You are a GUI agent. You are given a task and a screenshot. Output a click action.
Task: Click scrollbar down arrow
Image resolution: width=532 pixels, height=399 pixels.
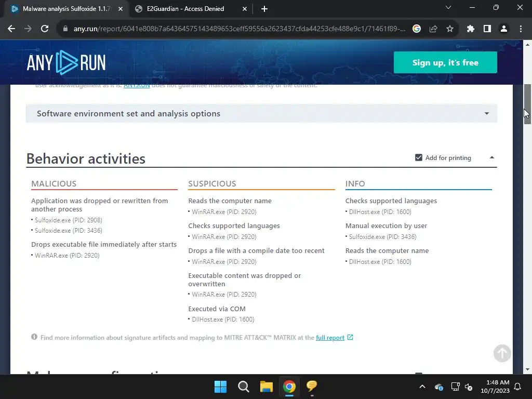[x=527, y=369]
